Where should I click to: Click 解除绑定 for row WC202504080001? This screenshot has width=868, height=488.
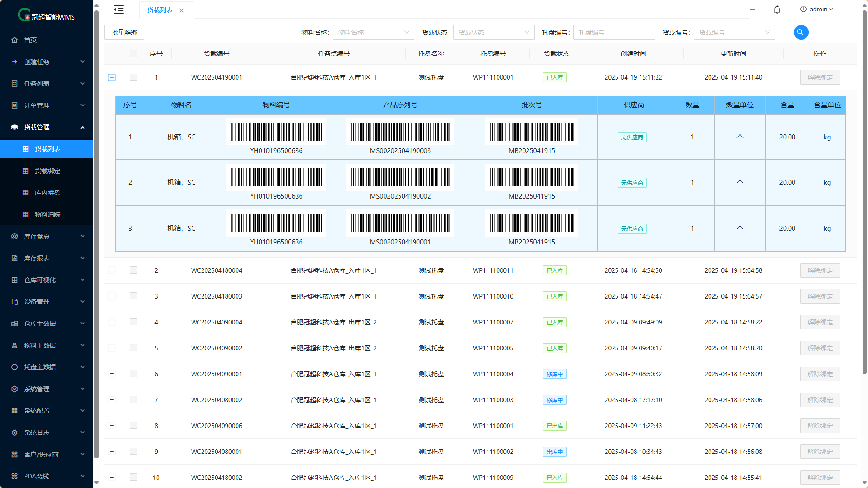(820, 452)
